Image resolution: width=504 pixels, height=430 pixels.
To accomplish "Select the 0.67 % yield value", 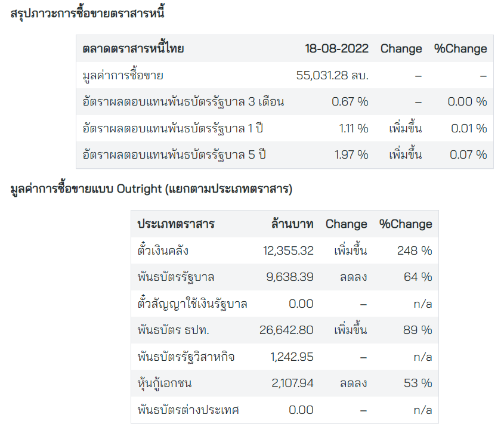I will (x=350, y=102).
